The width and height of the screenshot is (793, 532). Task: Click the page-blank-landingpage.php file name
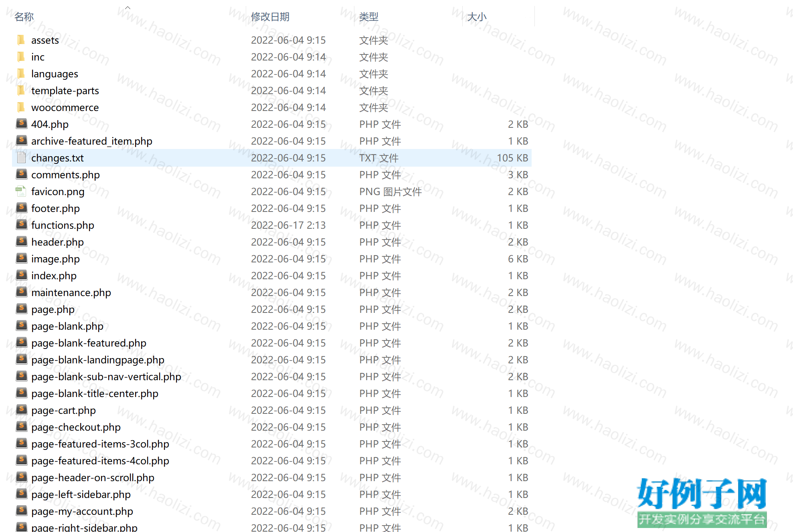(98, 360)
